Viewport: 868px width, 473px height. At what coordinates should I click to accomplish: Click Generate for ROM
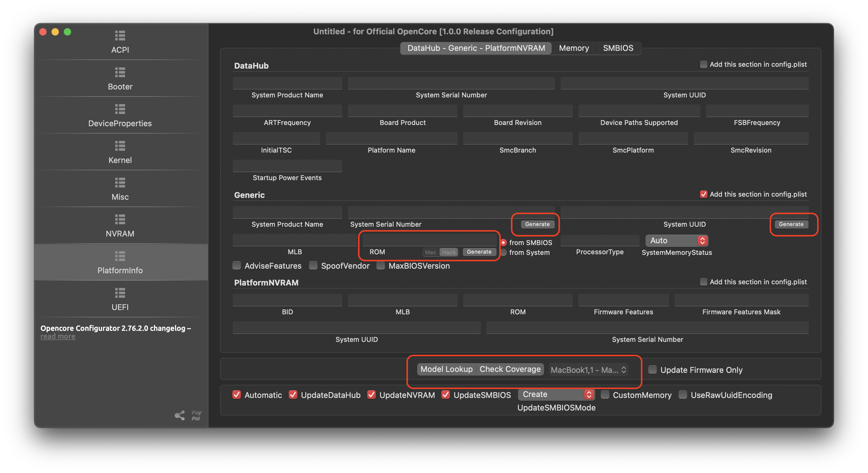coord(479,252)
